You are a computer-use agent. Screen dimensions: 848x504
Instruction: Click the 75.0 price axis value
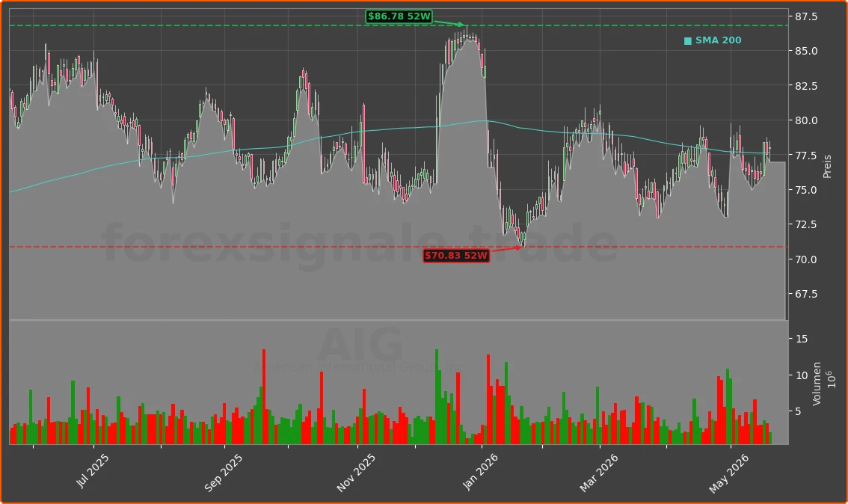click(x=806, y=191)
